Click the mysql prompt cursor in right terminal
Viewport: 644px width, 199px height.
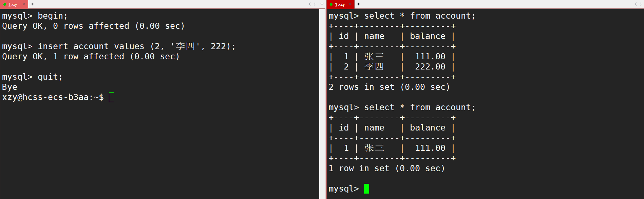366,188
